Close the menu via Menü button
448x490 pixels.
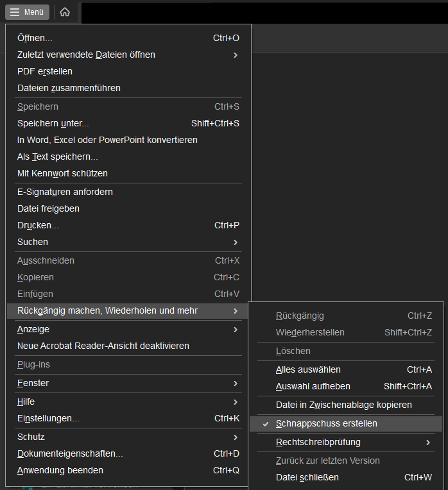tap(27, 12)
